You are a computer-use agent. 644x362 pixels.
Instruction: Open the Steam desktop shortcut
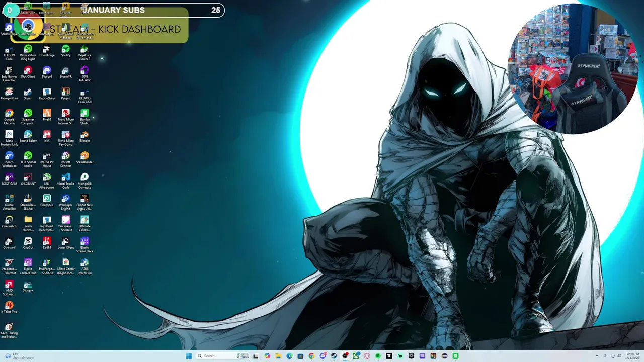coord(28,94)
